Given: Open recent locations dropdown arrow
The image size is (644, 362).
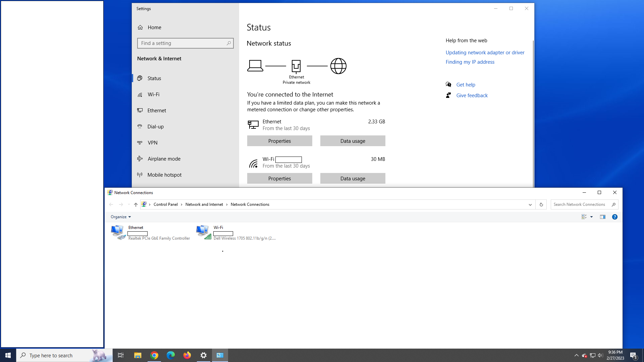Looking at the screenshot, I should tap(129, 204).
